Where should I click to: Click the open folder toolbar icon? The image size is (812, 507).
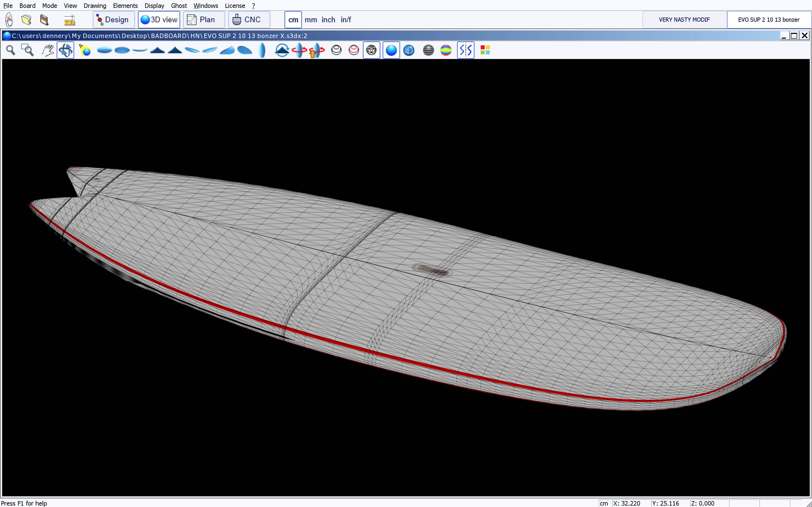27,20
